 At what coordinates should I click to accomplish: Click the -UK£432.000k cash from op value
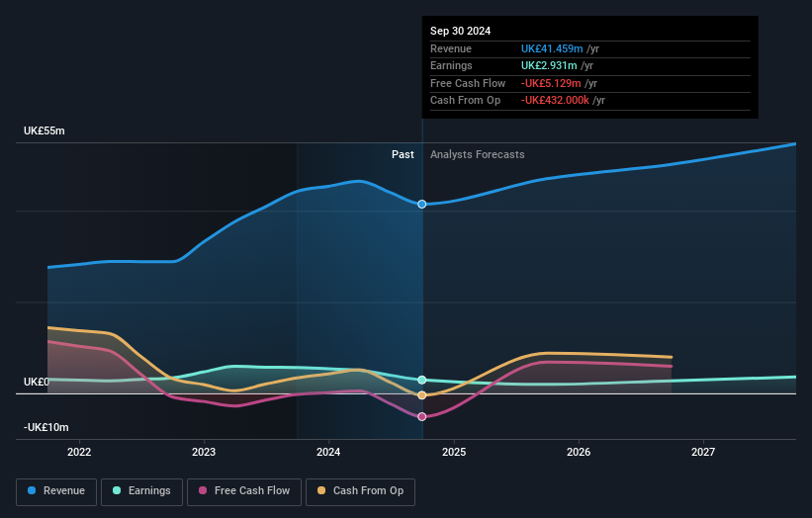(x=555, y=101)
